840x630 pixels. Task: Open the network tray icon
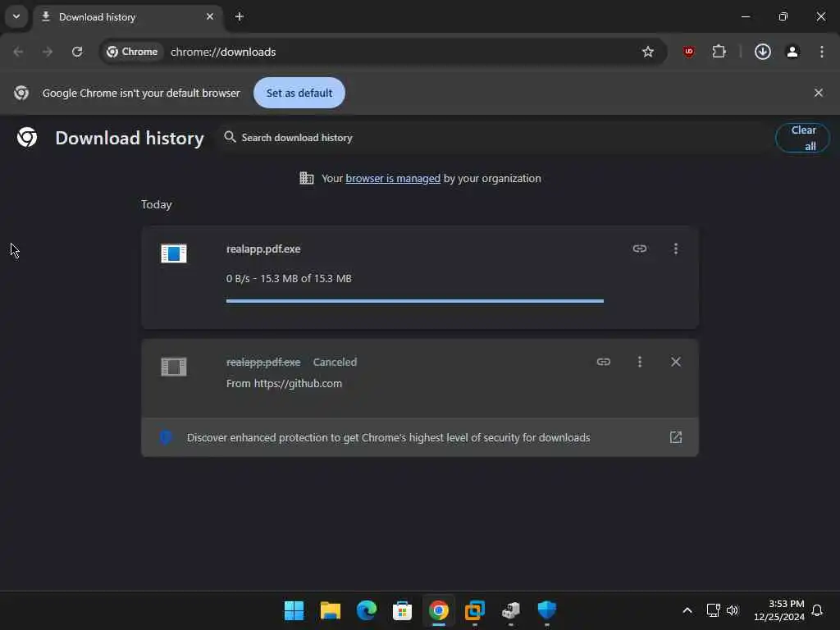[713, 610]
